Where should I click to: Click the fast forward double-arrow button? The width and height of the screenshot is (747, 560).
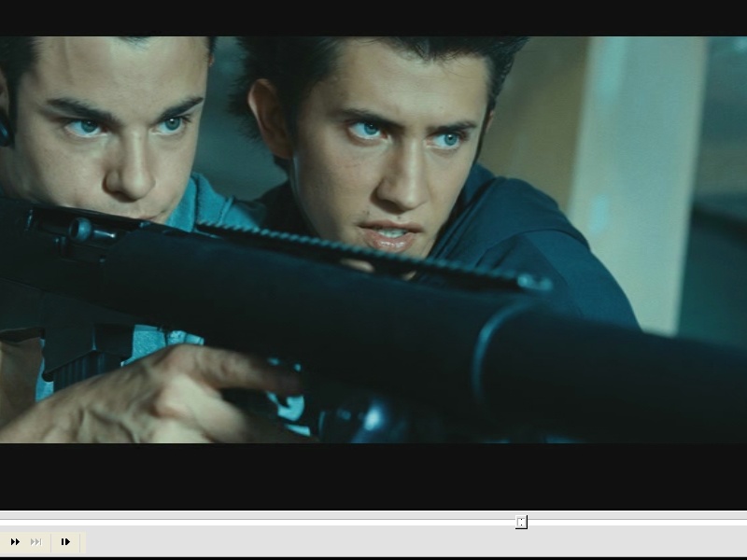tap(15, 541)
